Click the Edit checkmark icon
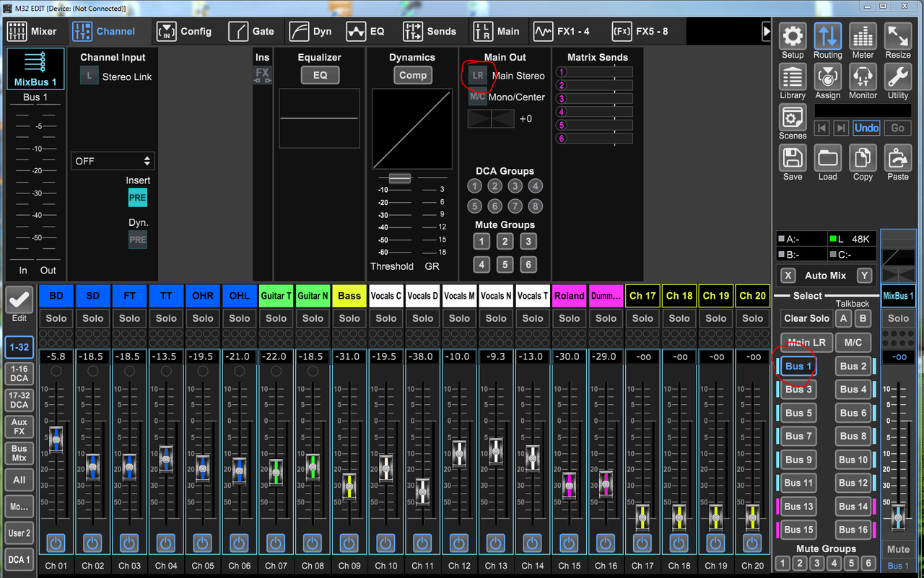This screenshot has width=924, height=578. [x=19, y=301]
